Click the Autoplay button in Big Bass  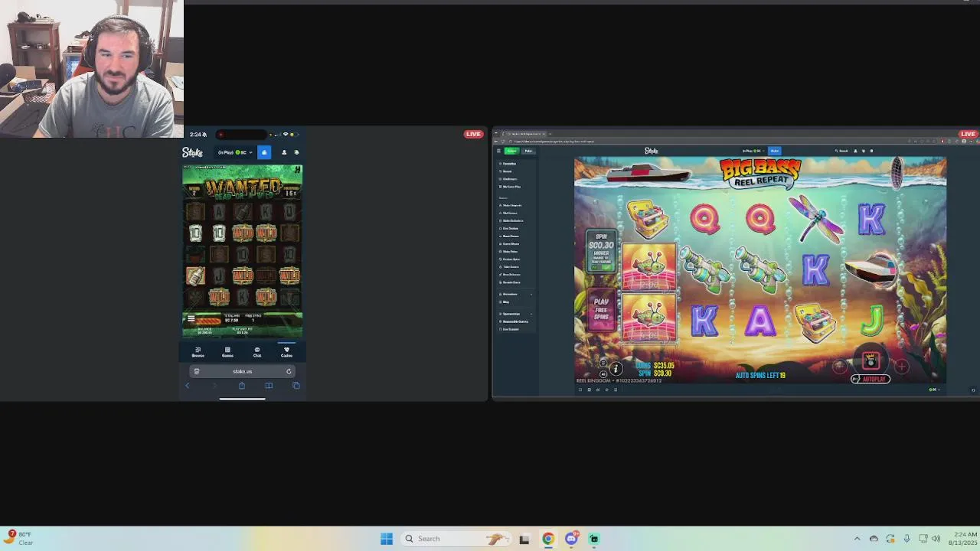click(x=871, y=379)
